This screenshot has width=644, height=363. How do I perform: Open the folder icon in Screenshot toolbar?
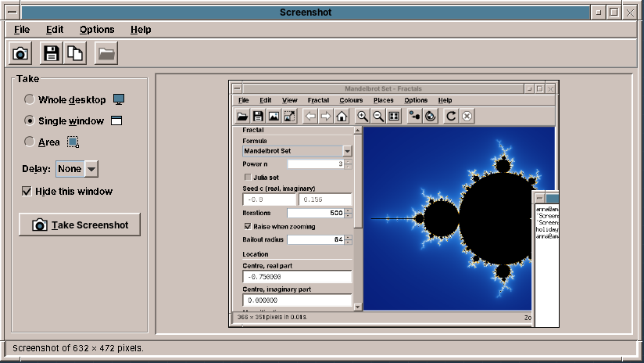click(x=106, y=53)
